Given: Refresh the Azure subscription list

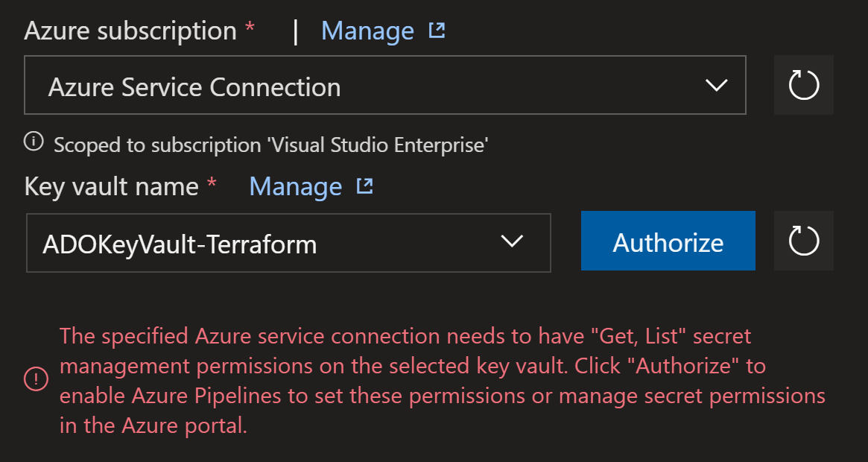Looking at the screenshot, I should (x=803, y=85).
